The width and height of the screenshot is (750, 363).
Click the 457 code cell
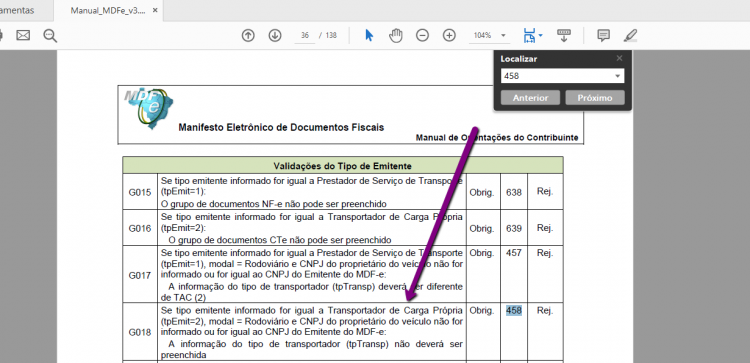[514, 252]
